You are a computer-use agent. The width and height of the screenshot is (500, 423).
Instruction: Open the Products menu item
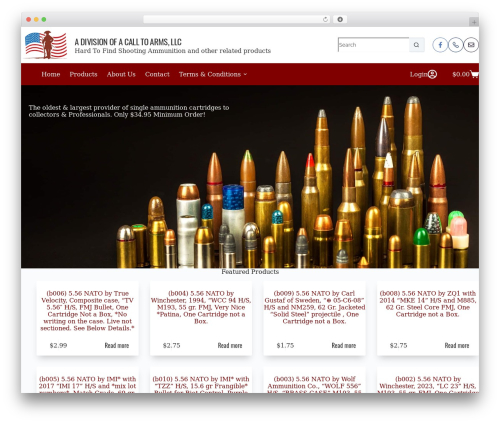(x=83, y=74)
